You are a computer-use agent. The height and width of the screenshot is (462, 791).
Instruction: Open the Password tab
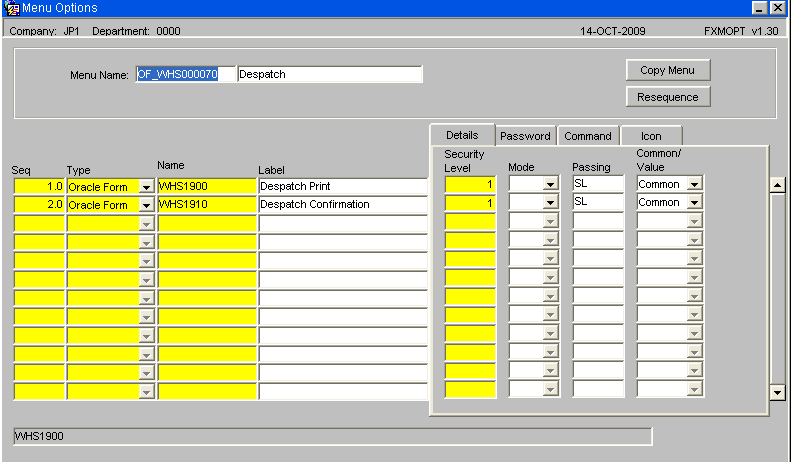[525, 136]
